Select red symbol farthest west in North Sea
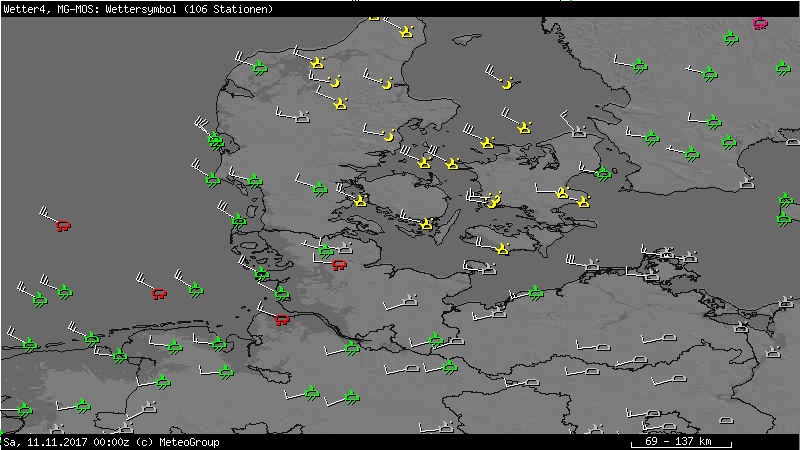Image resolution: width=800 pixels, height=450 pixels. coord(63,226)
